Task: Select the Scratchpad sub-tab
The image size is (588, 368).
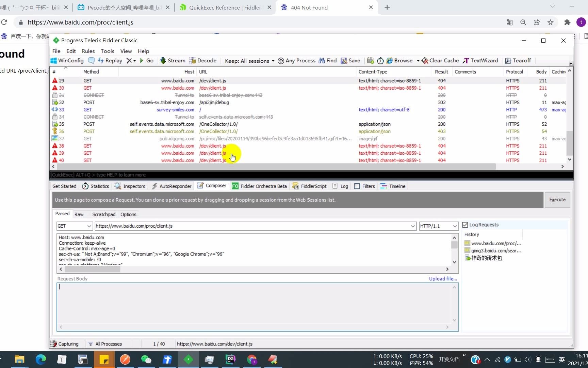Action: pyautogui.click(x=104, y=214)
